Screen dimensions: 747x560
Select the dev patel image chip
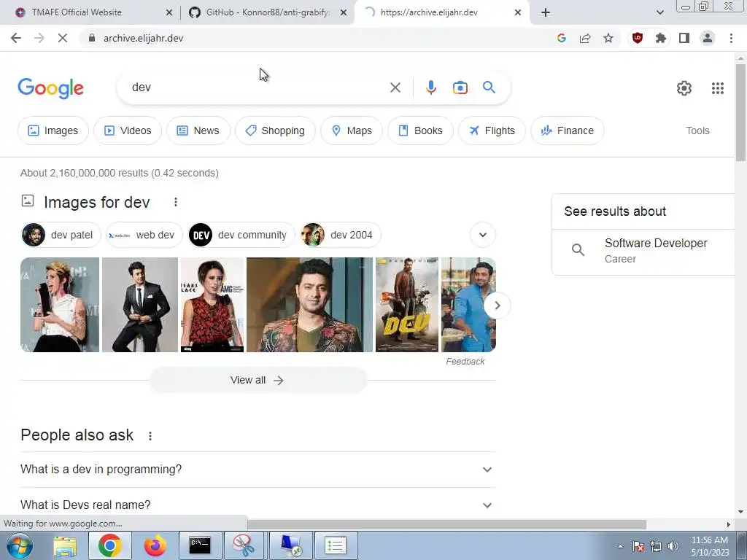pos(61,235)
